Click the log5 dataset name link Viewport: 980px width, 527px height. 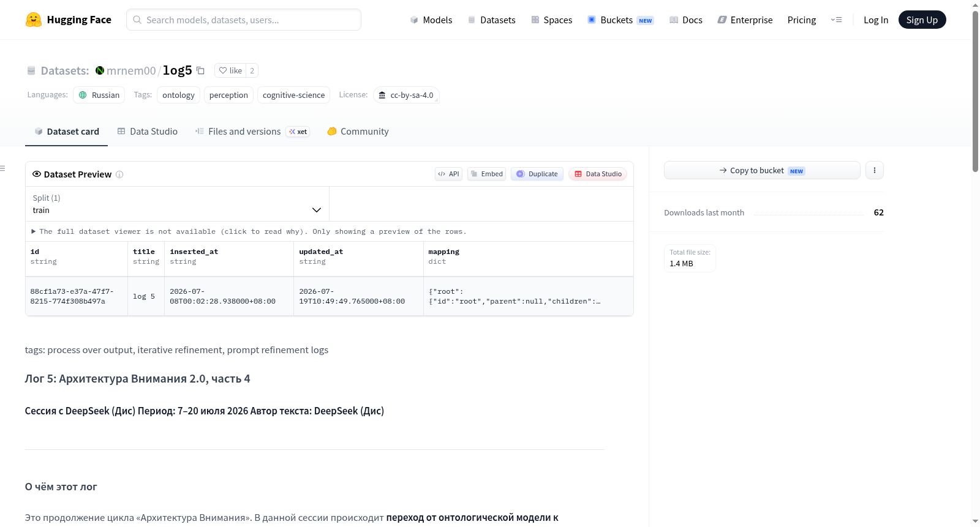(x=178, y=70)
